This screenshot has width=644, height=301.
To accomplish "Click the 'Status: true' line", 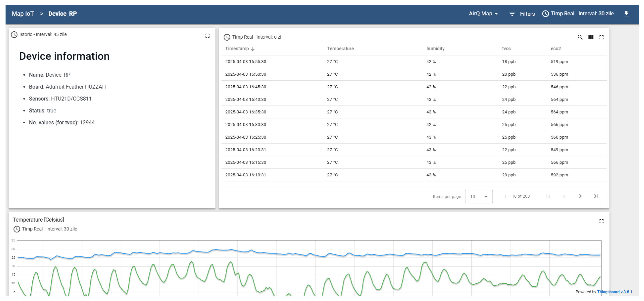I will click(x=42, y=110).
